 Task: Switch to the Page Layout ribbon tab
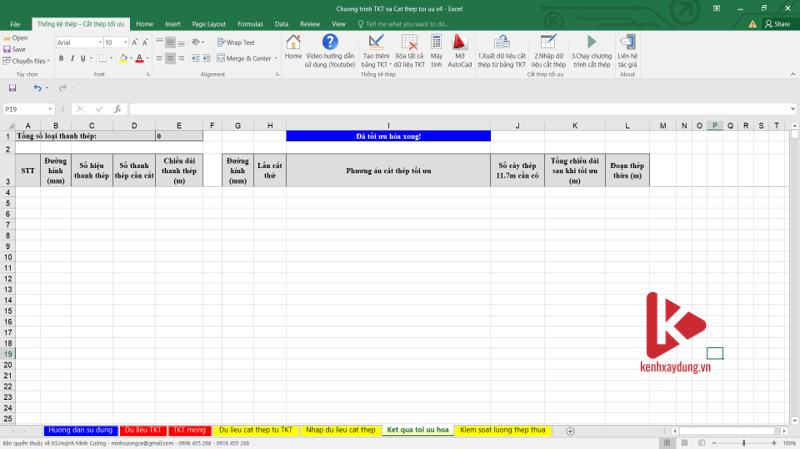[x=209, y=23]
